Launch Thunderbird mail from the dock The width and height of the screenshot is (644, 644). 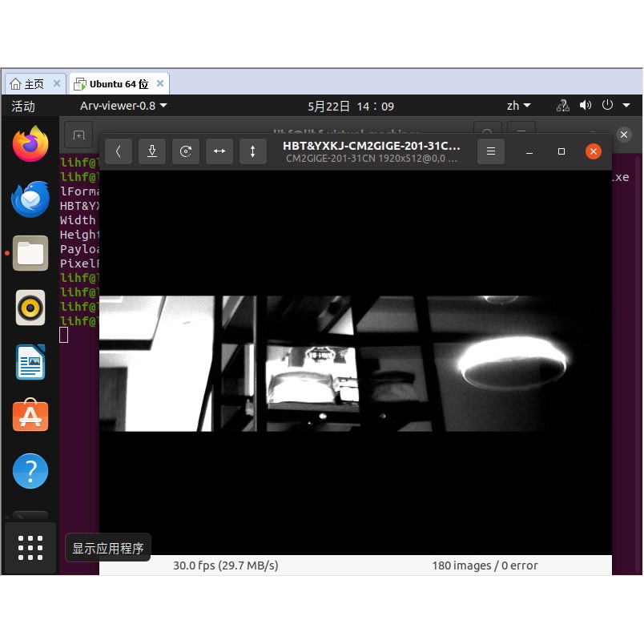pyautogui.click(x=30, y=199)
